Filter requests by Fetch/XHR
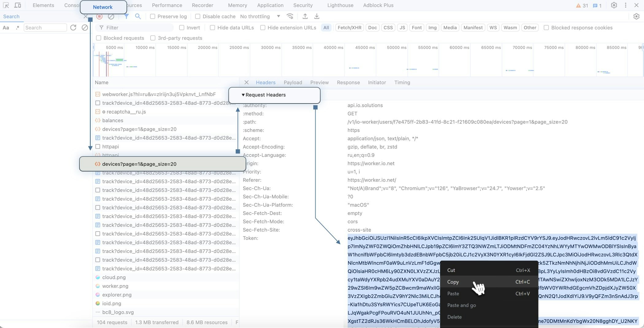This screenshot has width=644, height=328. pos(349,28)
